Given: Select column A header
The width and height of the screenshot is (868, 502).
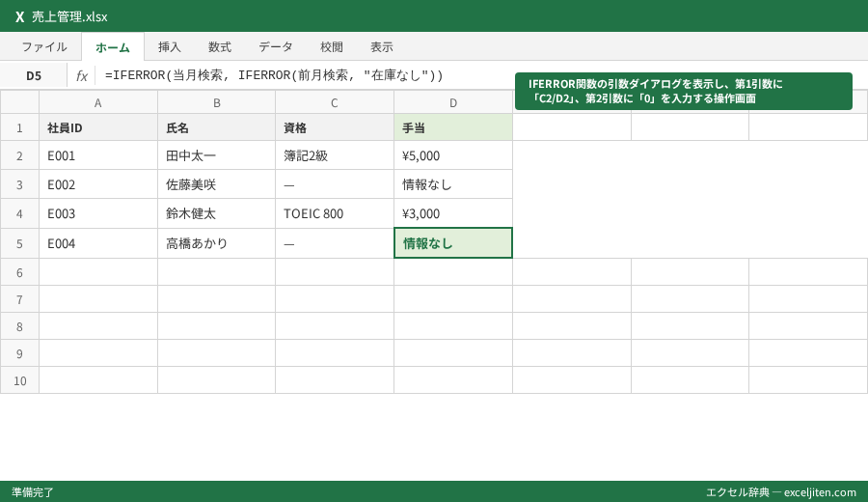Looking at the screenshot, I should tap(98, 102).
